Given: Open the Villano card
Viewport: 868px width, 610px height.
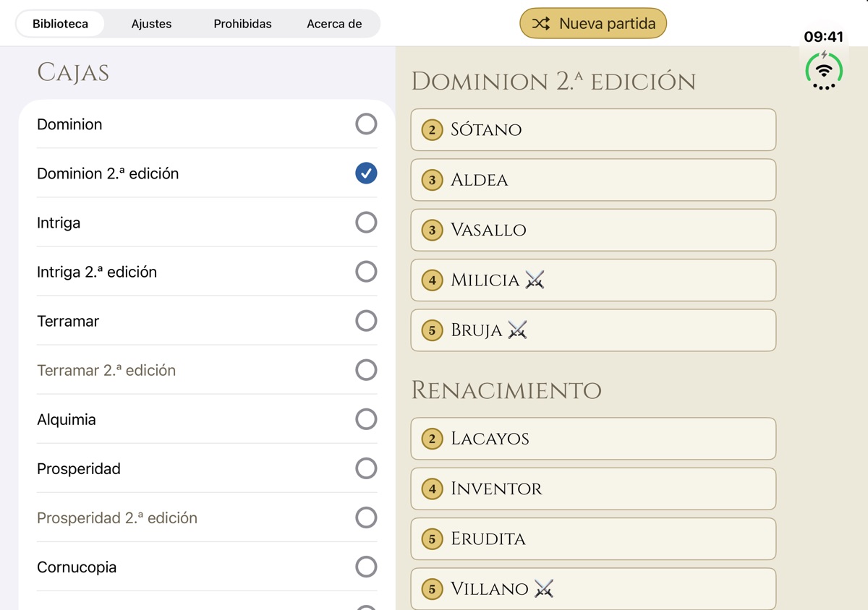Looking at the screenshot, I should (x=593, y=588).
